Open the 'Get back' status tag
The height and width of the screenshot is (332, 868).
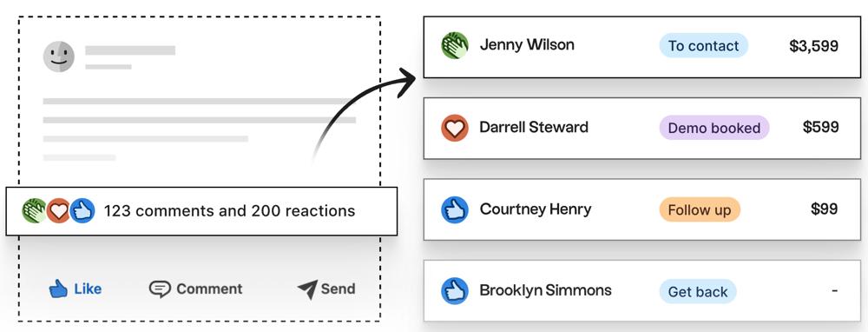pyautogui.click(x=698, y=291)
